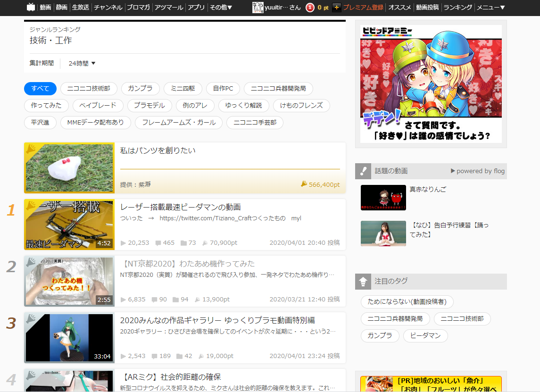This screenshot has width=540, height=392.
Task: Open 【なひ】告白予行練習 trending video title
Action: (x=449, y=230)
